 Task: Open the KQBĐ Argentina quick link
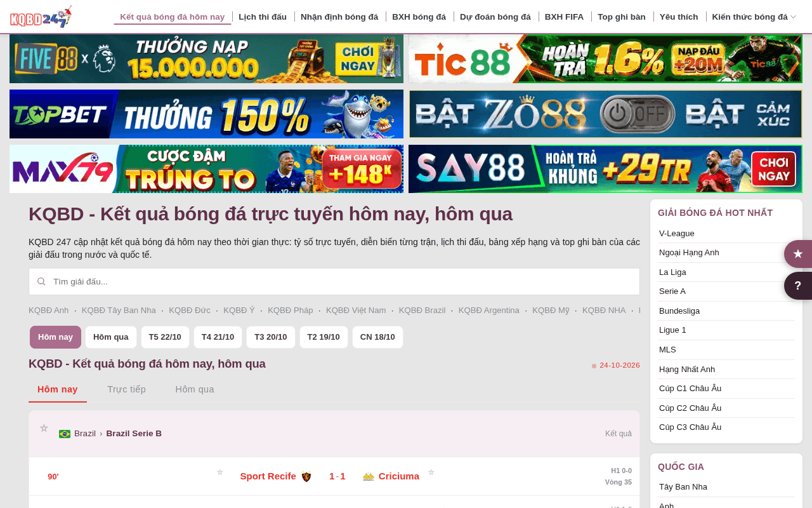click(489, 311)
